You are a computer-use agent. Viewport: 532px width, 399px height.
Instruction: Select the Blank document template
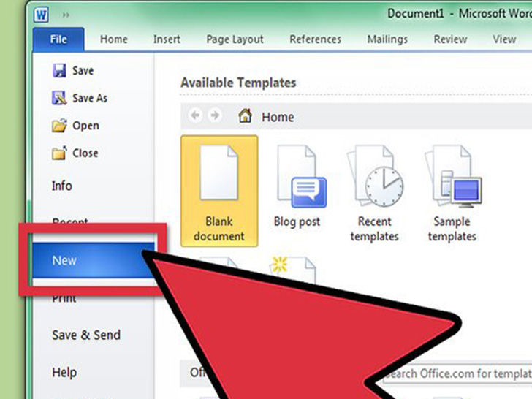(x=219, y=191)
